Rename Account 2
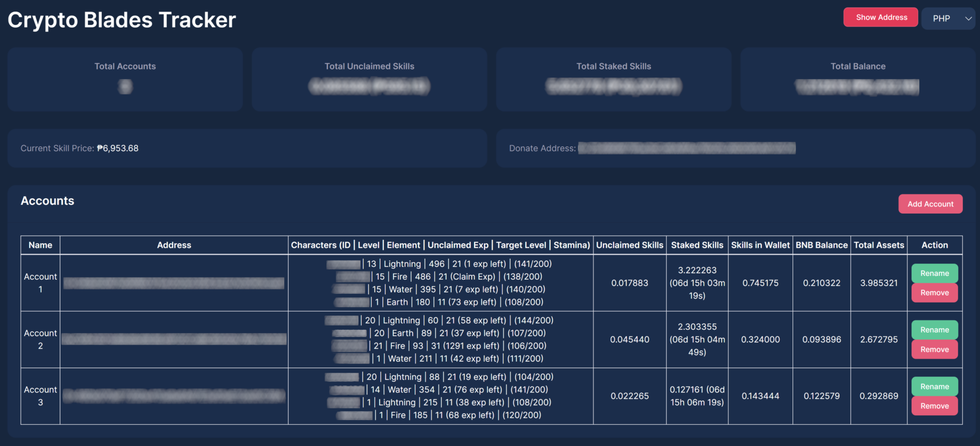The height and width of the screenshot is (446, 980). (934, 330)
